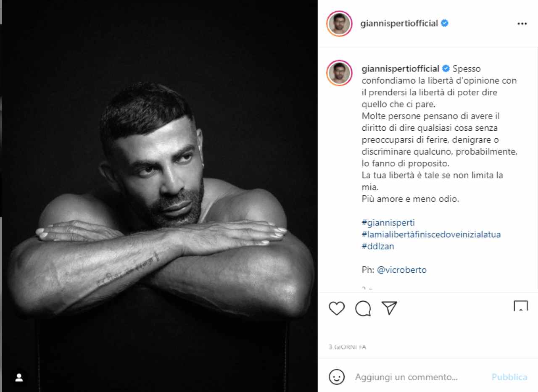Viewport: 538px width, 392px height.
Task: Open the #giannisperti hashtag
Action: tap(388, 223)
